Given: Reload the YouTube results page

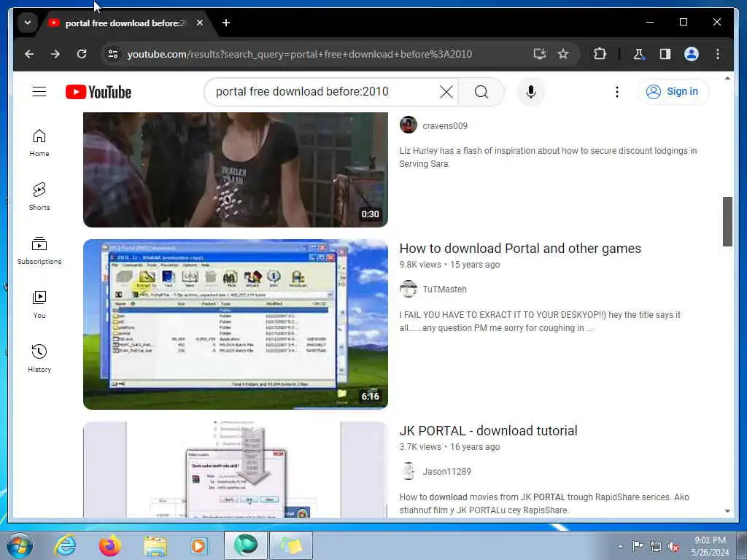Looking at the screenshot, I should click(x=82, y=54).
